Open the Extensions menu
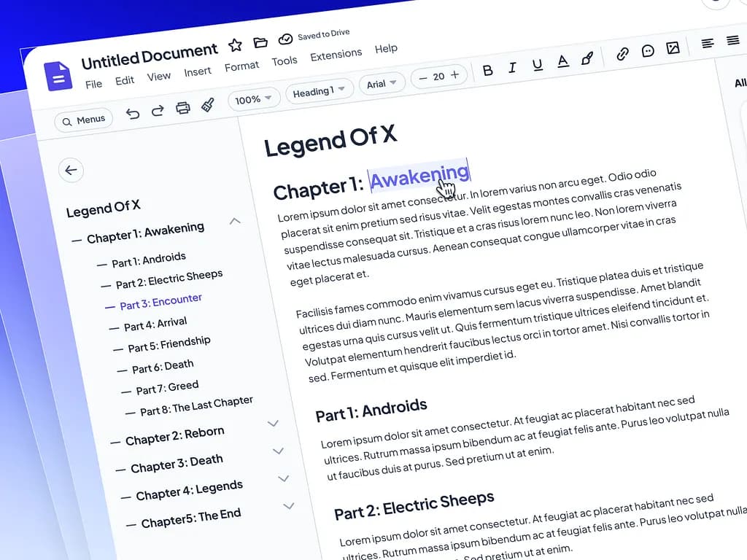 pyautogui.click(x=336, y=54)
